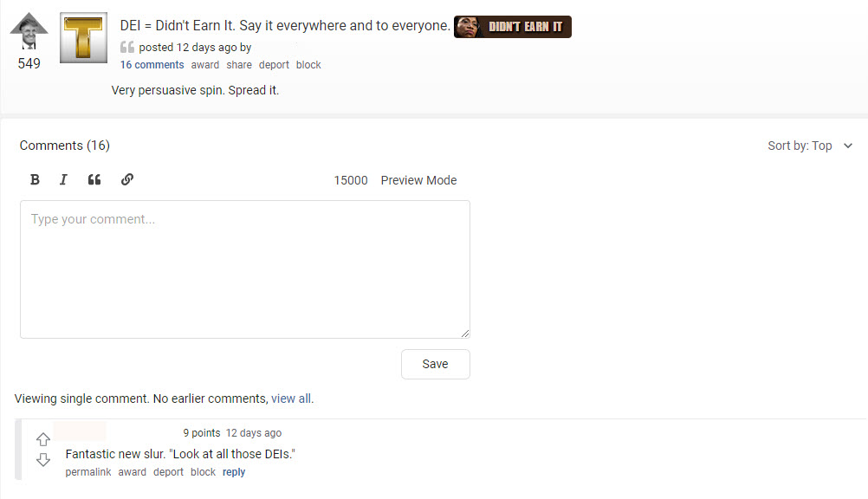The width and height of the screenshot is (868, 499).
Task: Open the Sort by: Top dropdown
Action: pos(810,146)
